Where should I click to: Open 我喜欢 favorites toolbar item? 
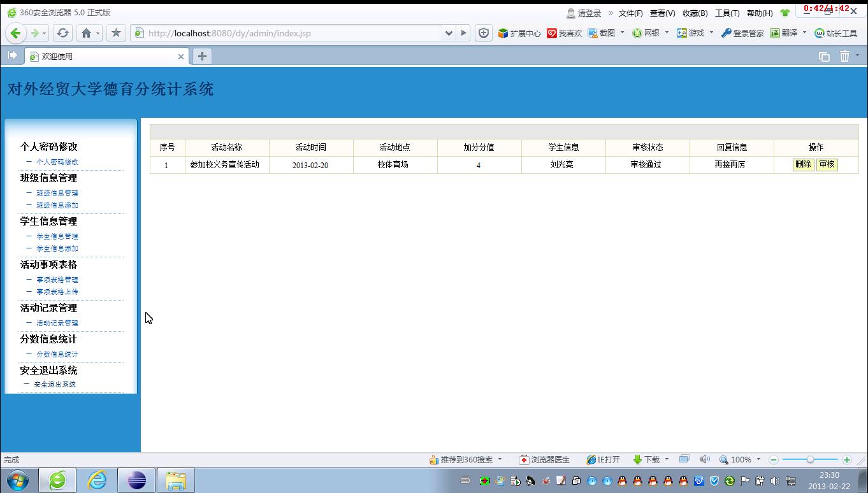(565, 33)
